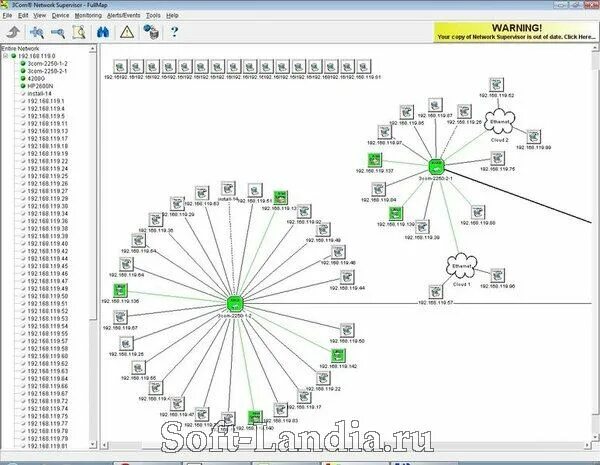The height and width of the screenshot is (465, 600).
Task: Select 4200G in the network tree
Action: point(36,78)
